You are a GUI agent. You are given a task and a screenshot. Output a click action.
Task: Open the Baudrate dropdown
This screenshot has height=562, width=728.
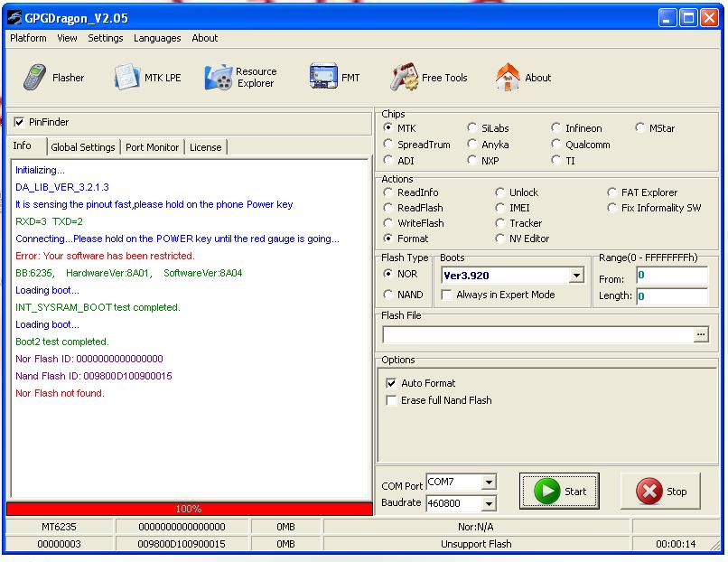click(489, 503)
